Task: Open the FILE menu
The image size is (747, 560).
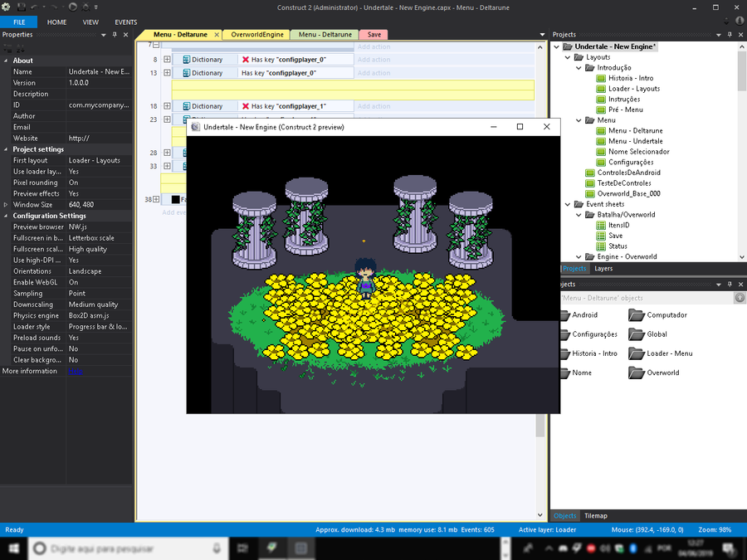Action: [19, 22]
